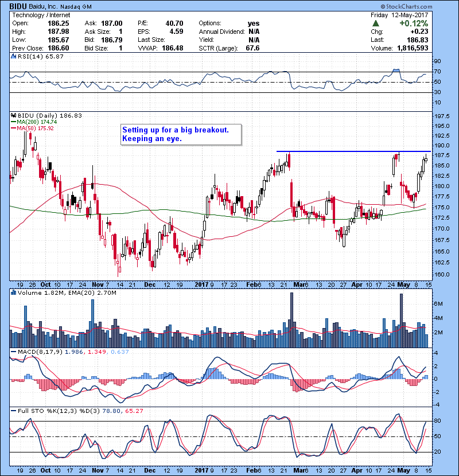Click the BIDU candlestick legend icon

tap(13, 115)
